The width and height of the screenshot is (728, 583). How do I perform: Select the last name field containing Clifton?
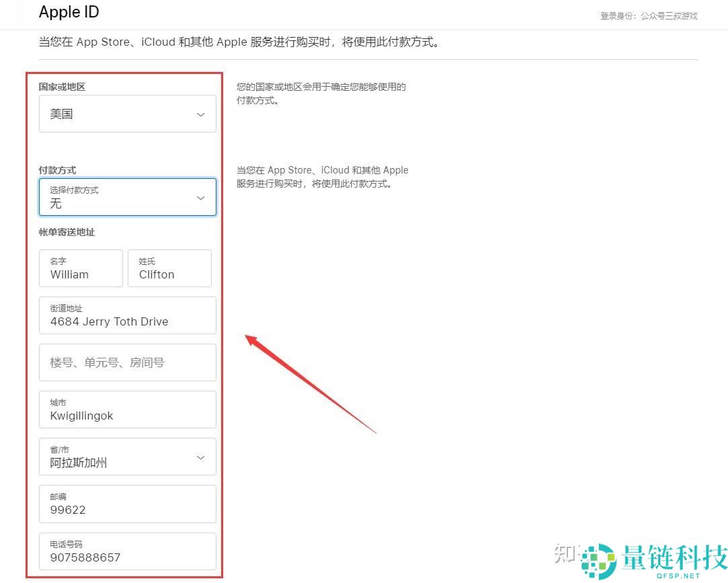(x=169, y=268)
